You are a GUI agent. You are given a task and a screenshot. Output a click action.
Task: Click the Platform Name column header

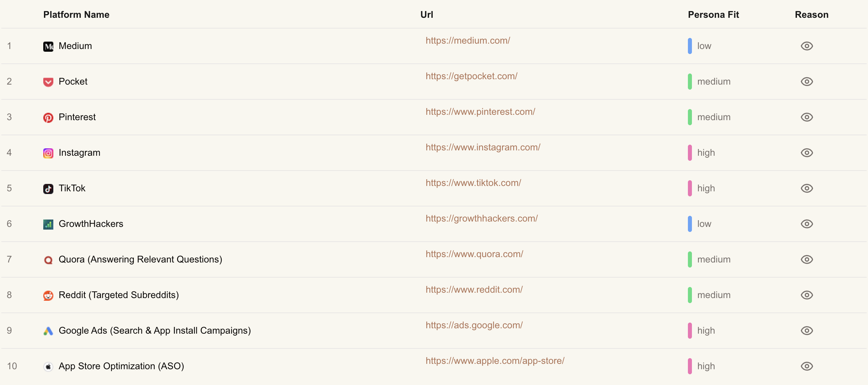tap(76, 14)
